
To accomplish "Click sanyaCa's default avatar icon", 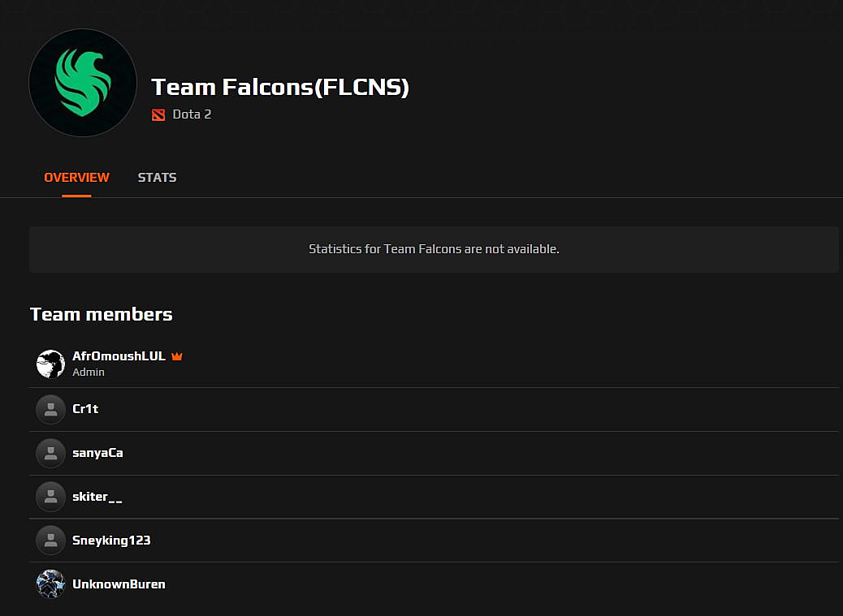I will pyautogui.click(x=50, y=453).
